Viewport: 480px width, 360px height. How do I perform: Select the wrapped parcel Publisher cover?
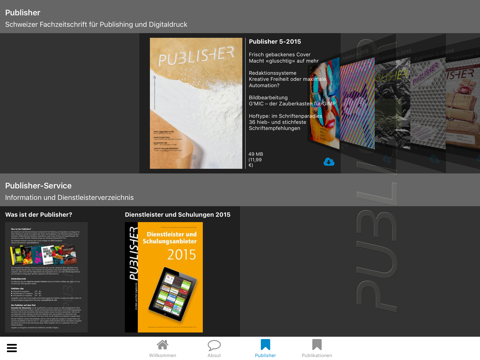point(463,103)
